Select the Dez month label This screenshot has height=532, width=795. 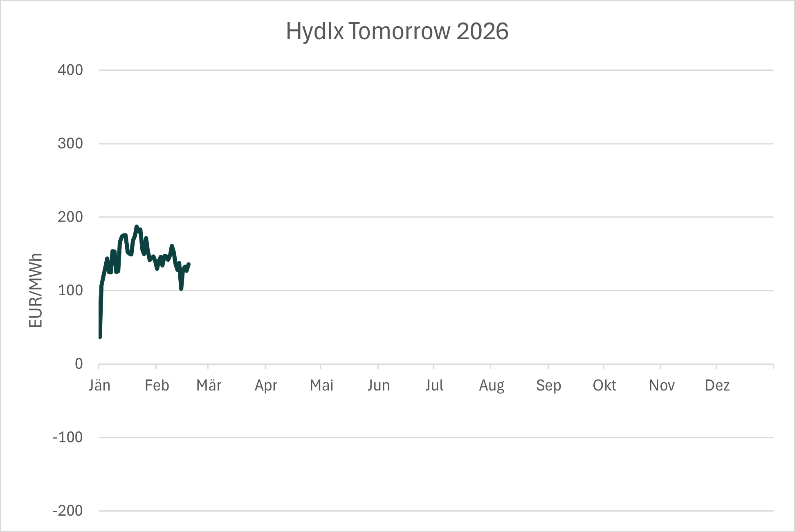pos(717,385)
